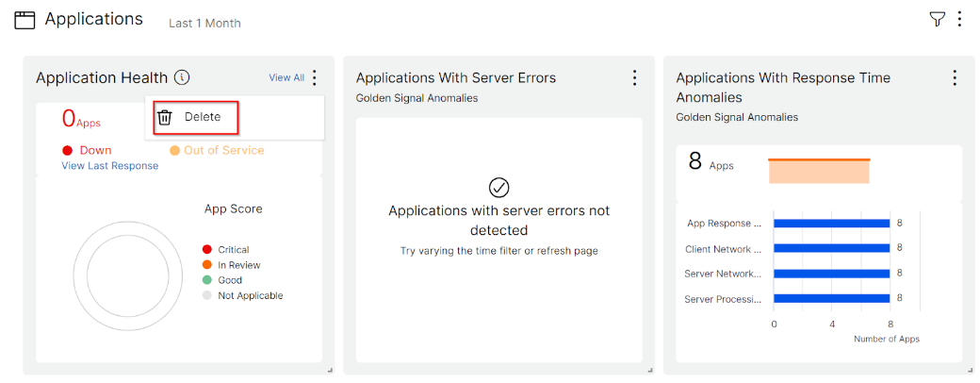Click the App Score label
Screen dimensions: 980x383
point(233,209)
